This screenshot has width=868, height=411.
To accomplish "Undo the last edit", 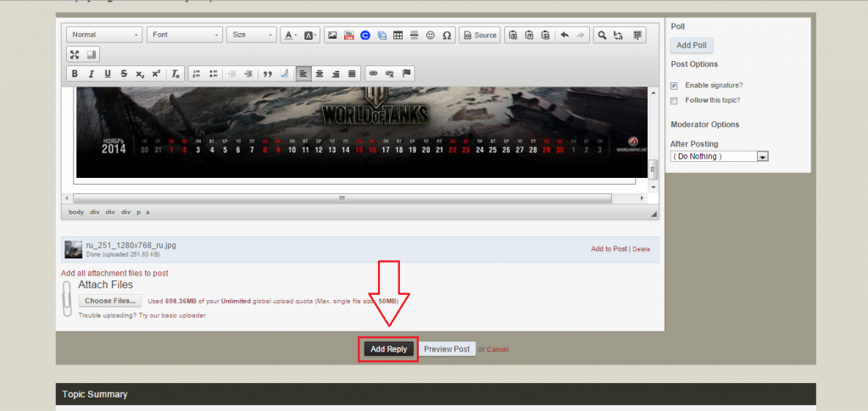I will (564, 35).
